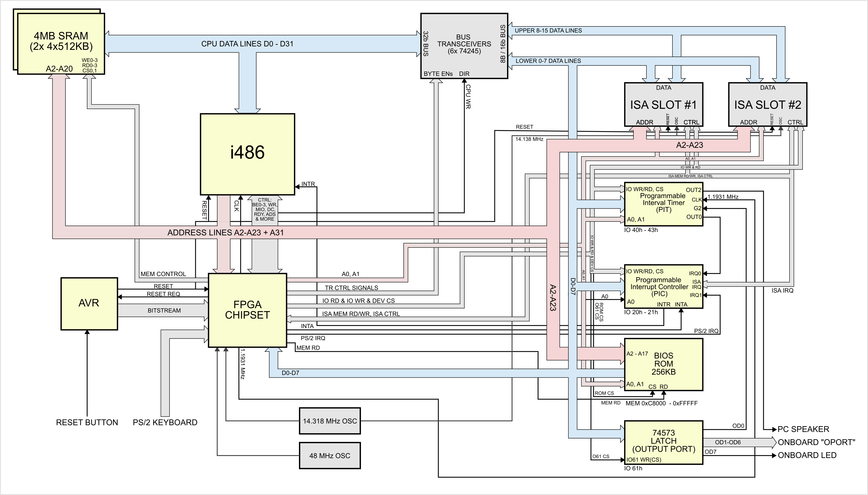Click the PC SPEAKER output label
The image size is (868, 495).
pos(803,429)
